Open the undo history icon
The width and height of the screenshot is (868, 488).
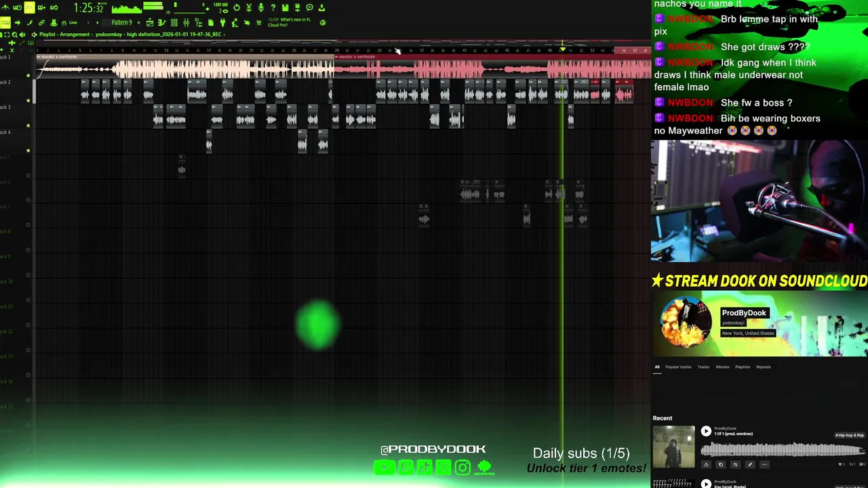(x=237, y=7)
